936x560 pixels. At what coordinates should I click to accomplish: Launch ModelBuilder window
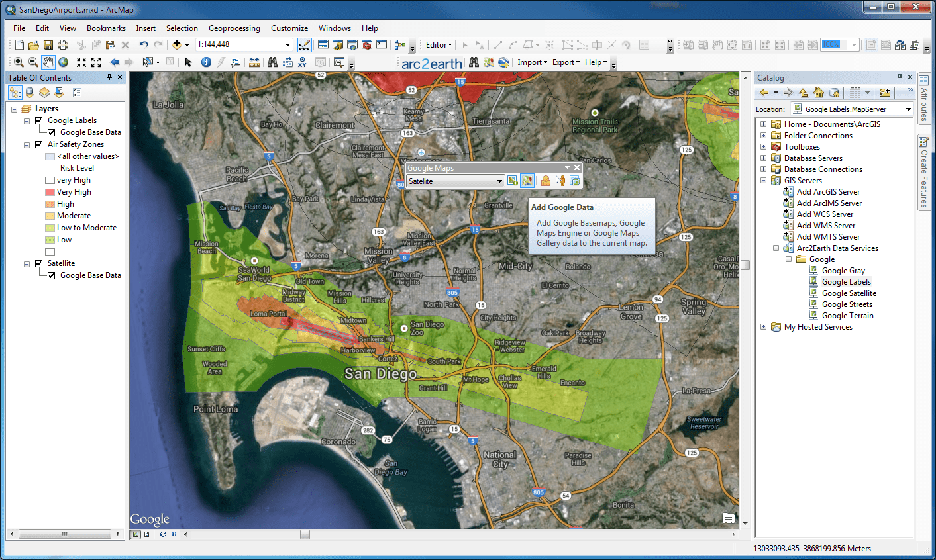tap(400, 45)
